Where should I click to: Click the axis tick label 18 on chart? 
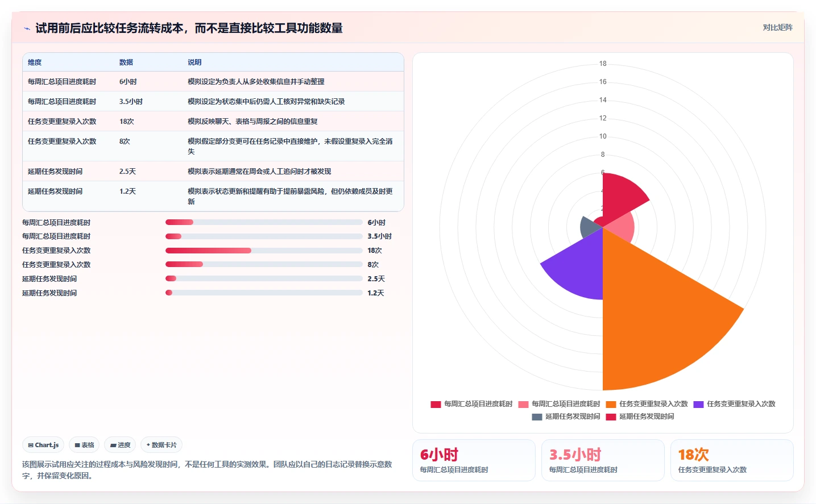(603, 64)
